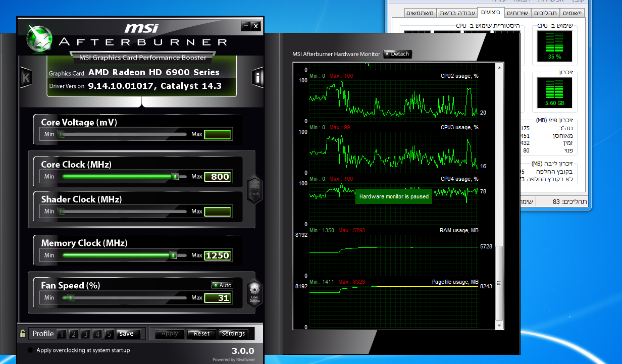Click the AMD Radeon HD 6900 Series label

[154, 72]
